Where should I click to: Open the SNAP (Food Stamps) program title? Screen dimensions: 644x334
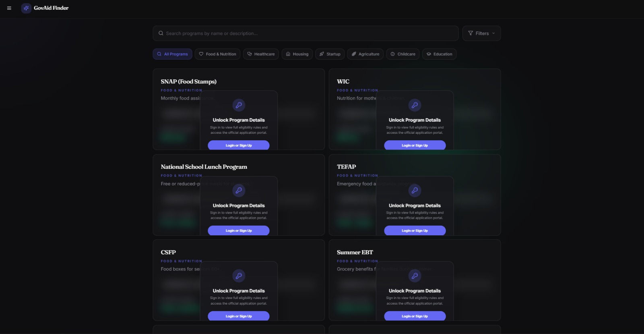pyautogui.click(x=189, y=81)
